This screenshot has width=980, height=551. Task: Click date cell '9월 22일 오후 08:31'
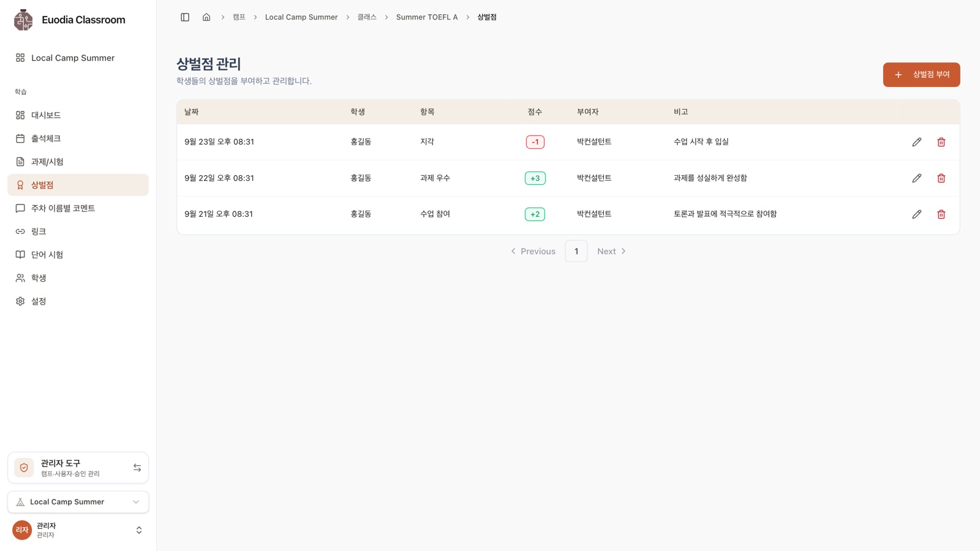coord(219,178)
